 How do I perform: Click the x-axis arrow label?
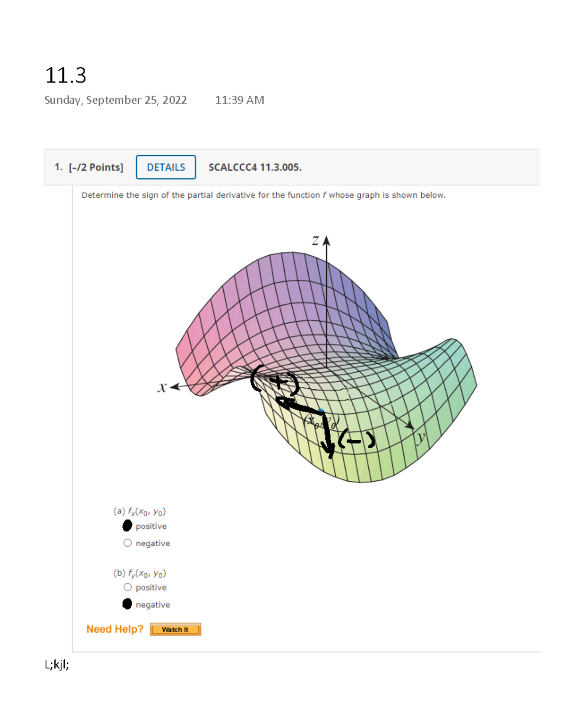[162, 387]
